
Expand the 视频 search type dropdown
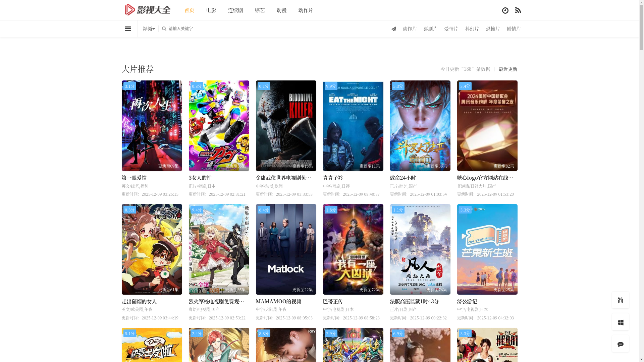(x=149, y=29)
